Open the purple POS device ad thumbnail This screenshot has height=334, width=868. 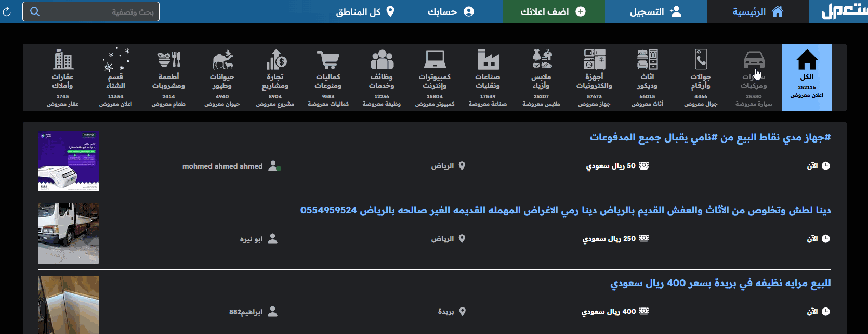point(69,161)
